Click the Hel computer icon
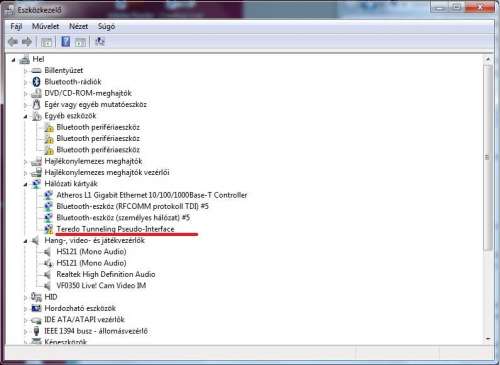This screenshot has width=500, height=365. click(x=25, y=60)
